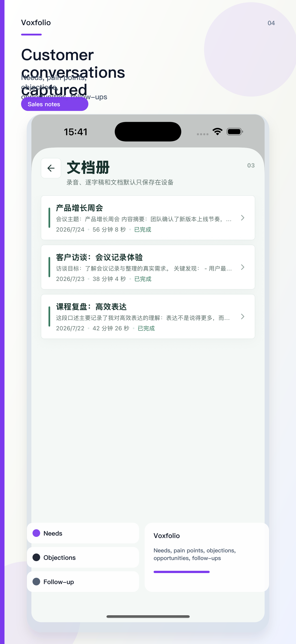Click the purple Needs color dot
The image size is (296, 644).
(36, 533)
